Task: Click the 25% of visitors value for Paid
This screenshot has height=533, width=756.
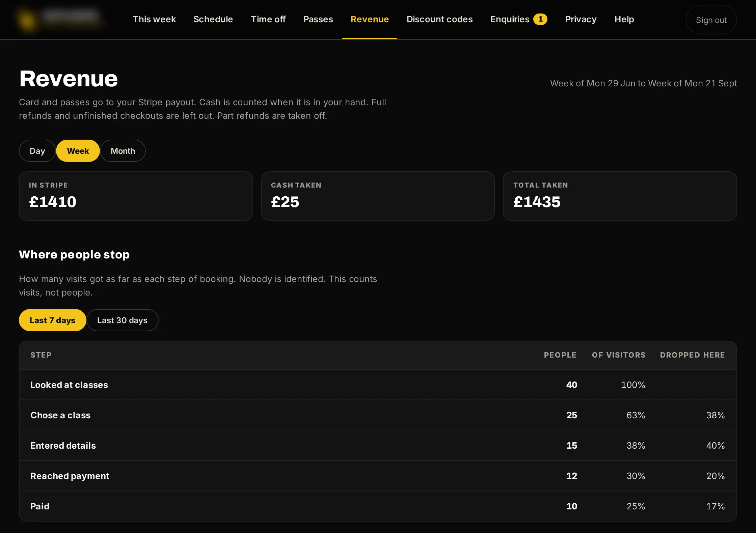Action: [x=636, y=506]
